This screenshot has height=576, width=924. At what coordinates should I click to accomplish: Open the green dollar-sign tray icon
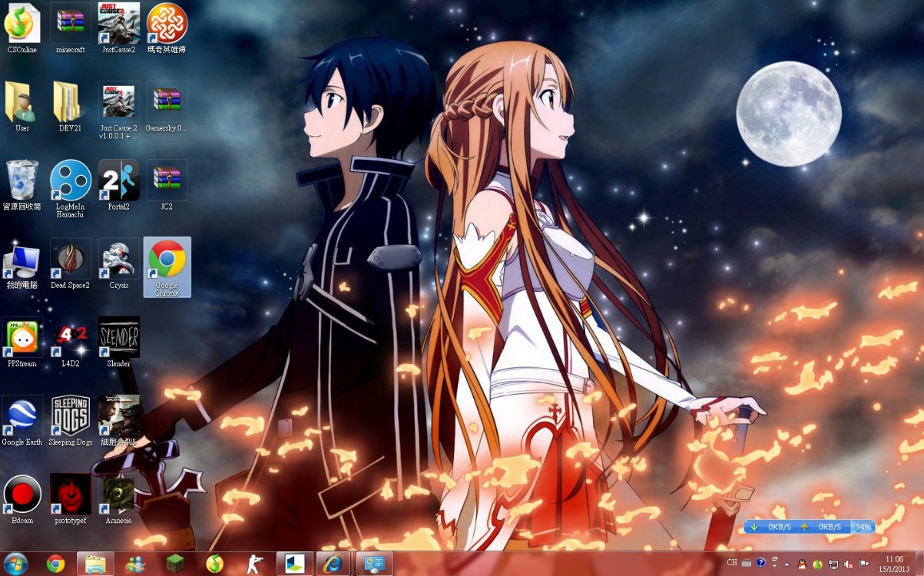(818, 564)
